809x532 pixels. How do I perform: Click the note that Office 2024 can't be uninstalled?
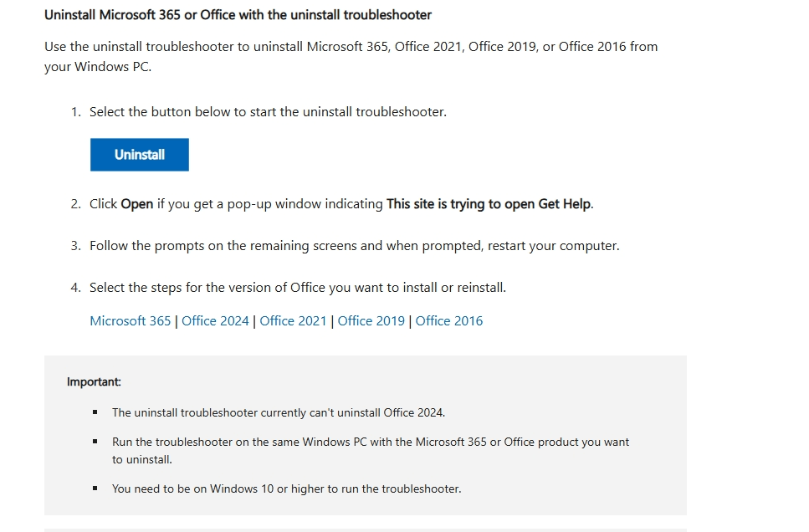(279, 413)
